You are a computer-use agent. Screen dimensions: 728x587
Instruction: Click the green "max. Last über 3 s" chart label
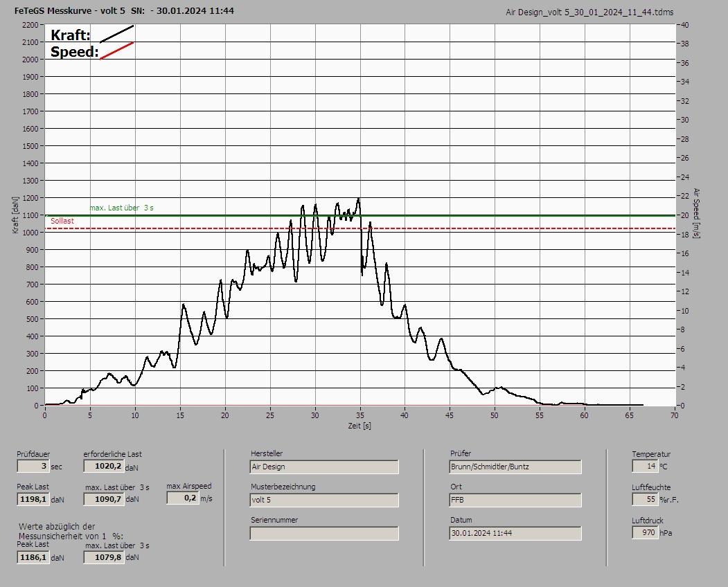point(122,208)
